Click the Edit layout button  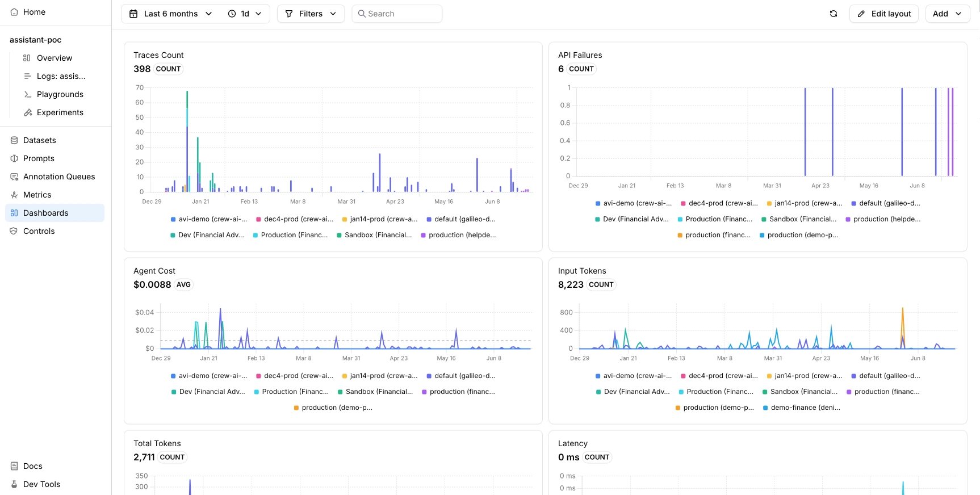click(884, 14)
